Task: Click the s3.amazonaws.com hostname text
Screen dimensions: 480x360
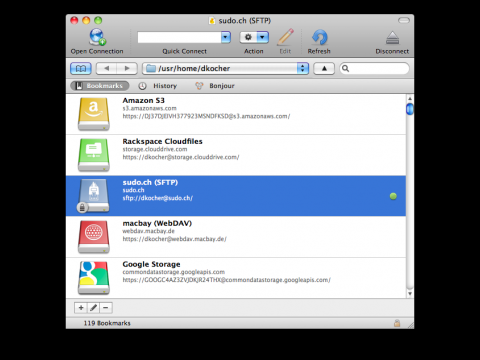Action: [x=149, y=108]
